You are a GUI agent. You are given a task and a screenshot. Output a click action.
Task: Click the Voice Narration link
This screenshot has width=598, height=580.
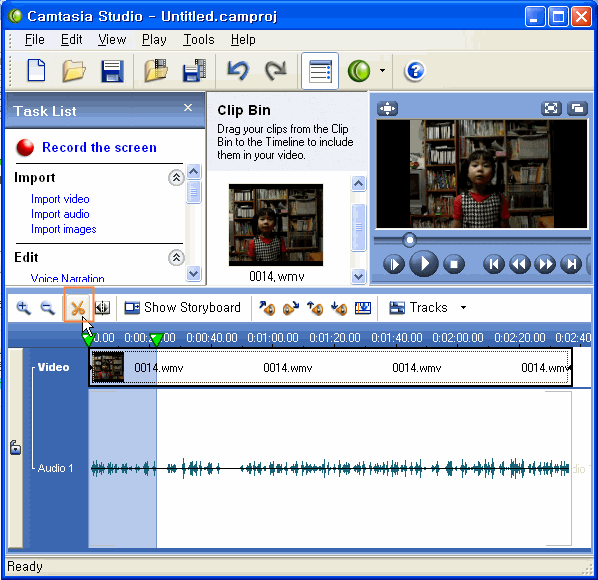(67, 279)
